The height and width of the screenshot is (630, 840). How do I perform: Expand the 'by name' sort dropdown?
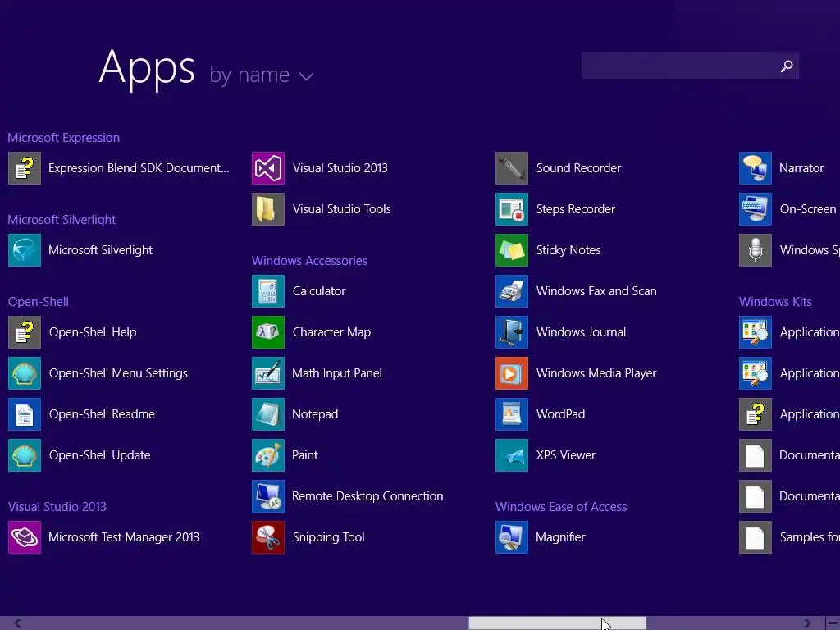[261, 75]
